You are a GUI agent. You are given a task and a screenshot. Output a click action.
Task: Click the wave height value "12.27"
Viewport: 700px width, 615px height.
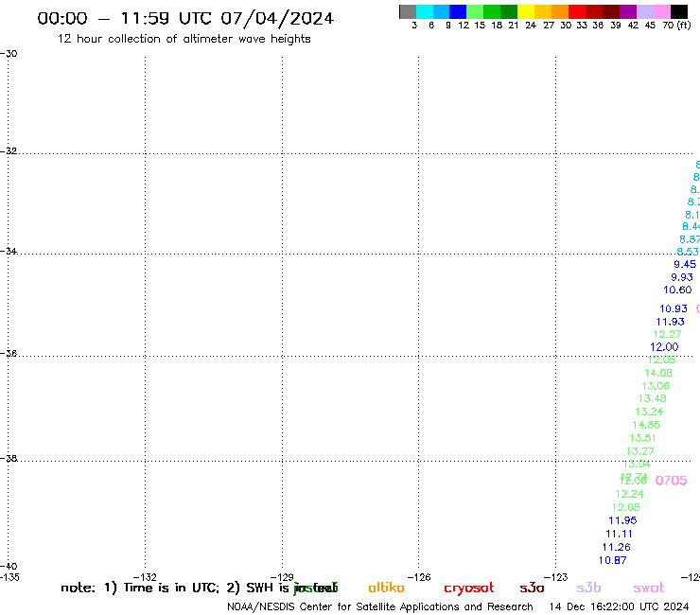tap(668, 334)
